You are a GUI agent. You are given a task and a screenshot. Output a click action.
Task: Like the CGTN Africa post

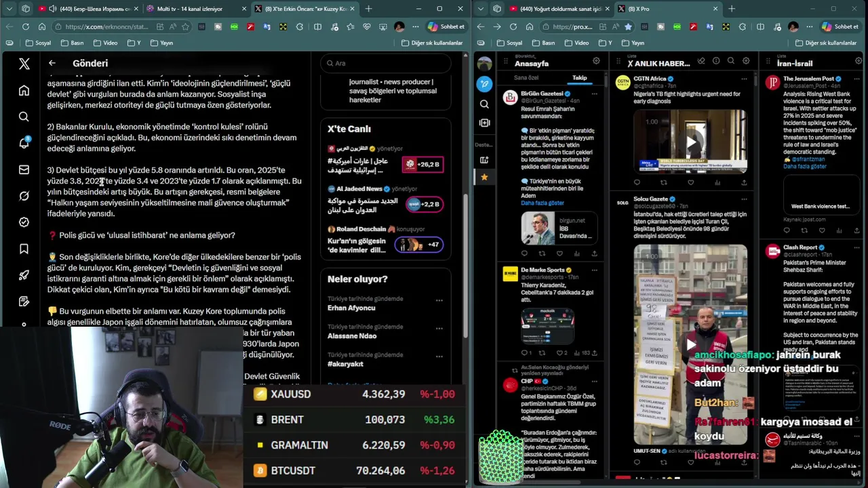[x=690, y=182]
